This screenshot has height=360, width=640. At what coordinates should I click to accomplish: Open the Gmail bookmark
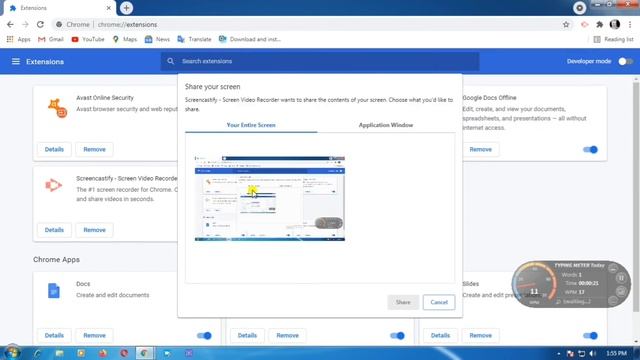point(51,39)
